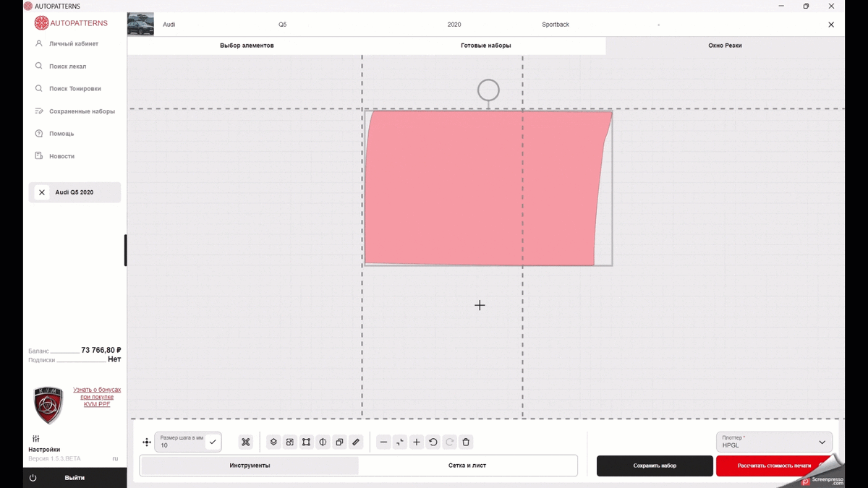Click the Audi make text in header
Screen dimensions: 868x488
point(169,25)
